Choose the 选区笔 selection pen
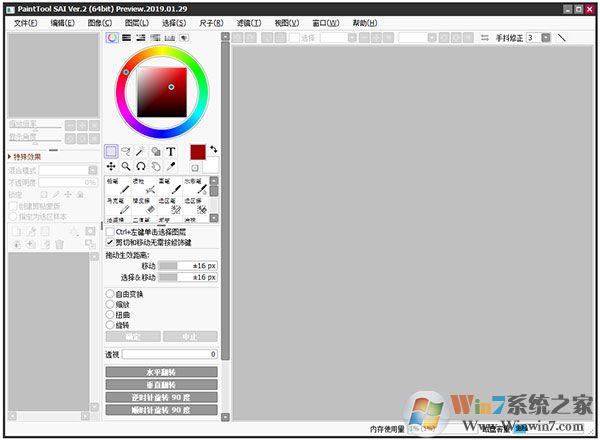Viewport: 600px width, 440px height. [170, 205]
